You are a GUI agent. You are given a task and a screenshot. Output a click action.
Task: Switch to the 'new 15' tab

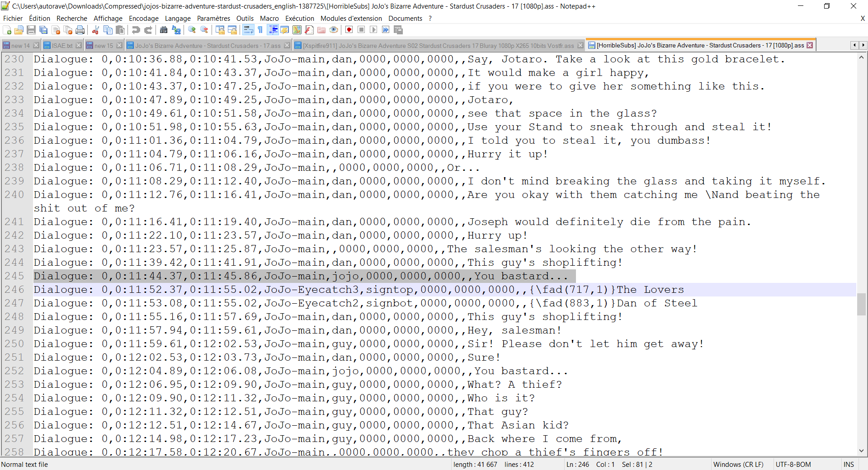pos(104,46)
